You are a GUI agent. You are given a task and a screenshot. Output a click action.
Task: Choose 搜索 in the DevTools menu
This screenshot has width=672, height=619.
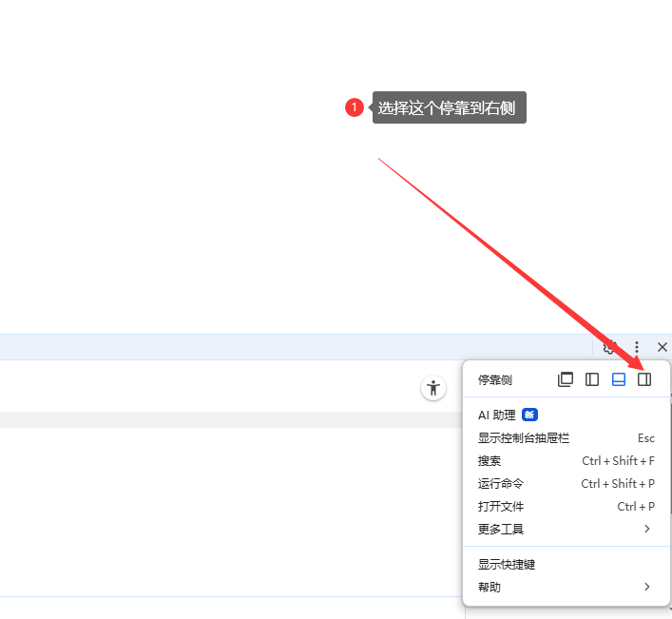[490, 461]
